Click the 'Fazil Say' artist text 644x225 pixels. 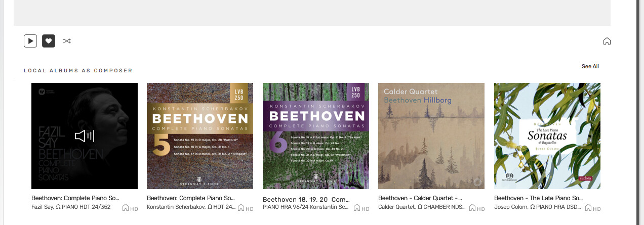click(42, 207)
